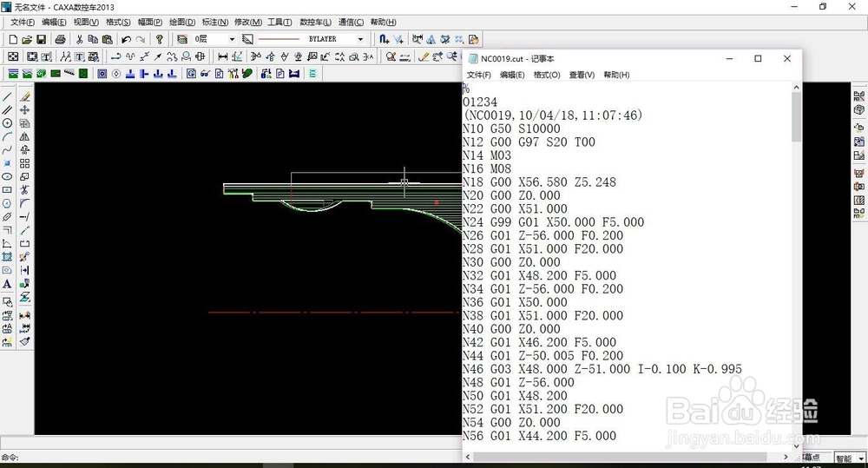Open CAXA 帮助(H) menu
The width and height of the screenshot is (868, 468).
pyautogui.click(x=383, y=23)
